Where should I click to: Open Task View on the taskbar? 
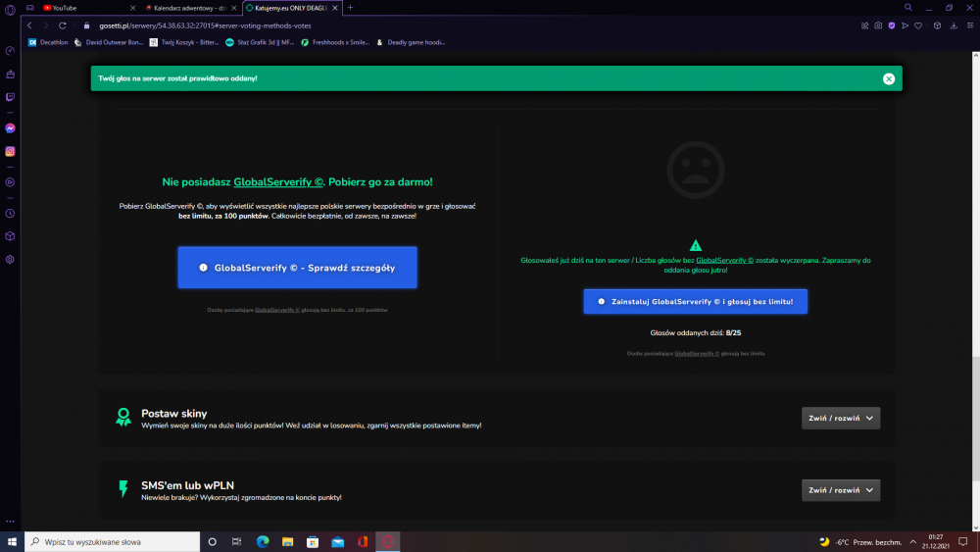coord(236,541)
